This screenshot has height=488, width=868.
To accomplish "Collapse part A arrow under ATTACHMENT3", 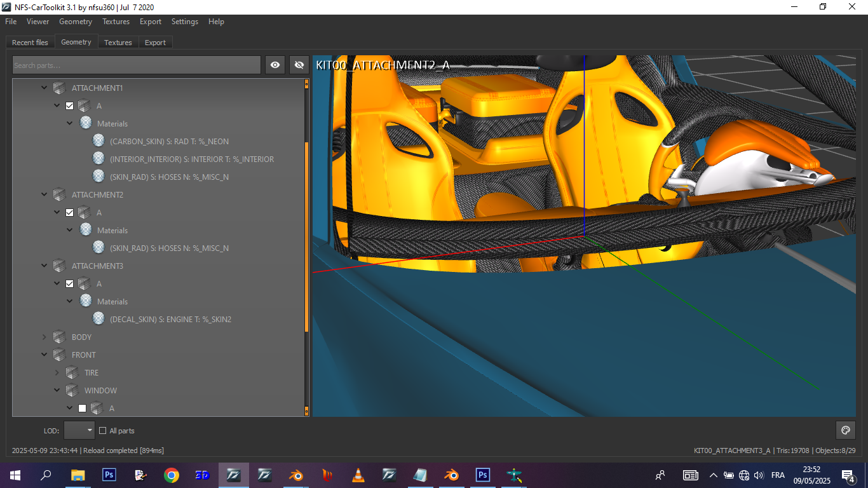I will pyautogui.click(x=57, y=283).
